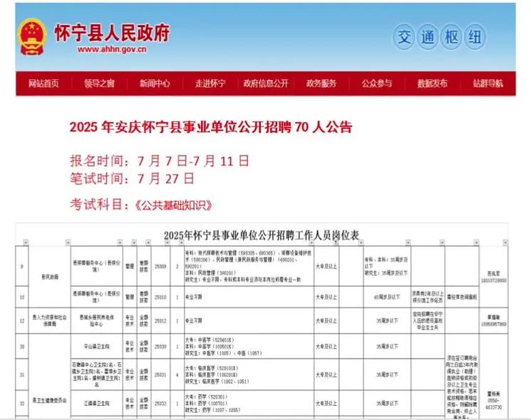
Task: Select 走进怀宁 in the navigation bar
Action: [210, 83]
